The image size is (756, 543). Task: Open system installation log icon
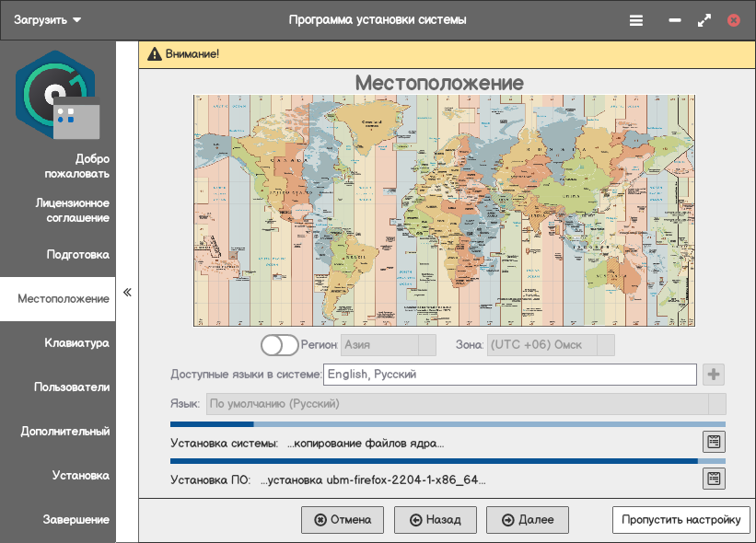point(714,443)
